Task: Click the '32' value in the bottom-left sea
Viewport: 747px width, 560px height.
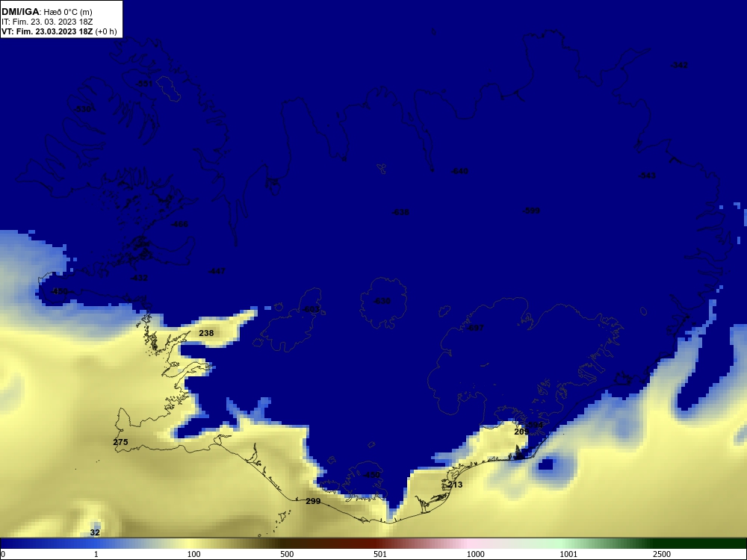Action: 95,532
